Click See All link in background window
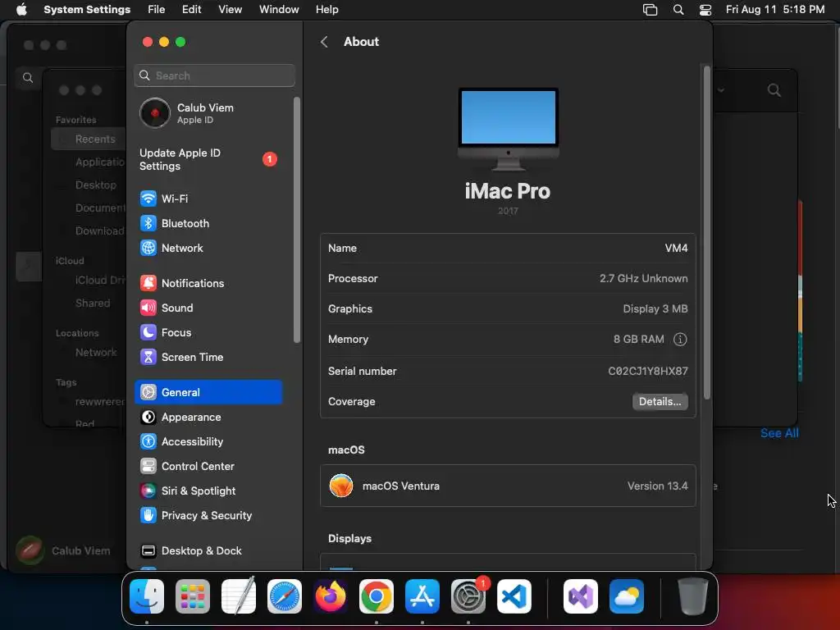Viewport: 840px width, 630px height. coord(779,433)
